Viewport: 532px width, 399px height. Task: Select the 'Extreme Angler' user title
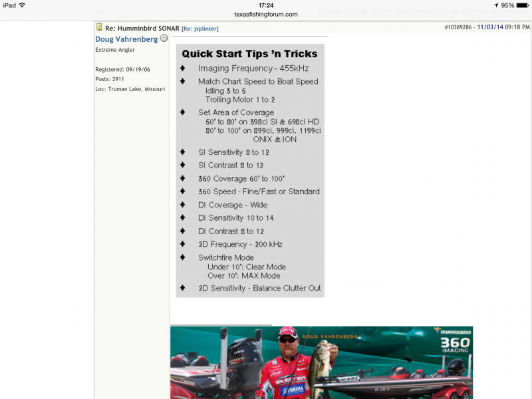tap(115, 50)
